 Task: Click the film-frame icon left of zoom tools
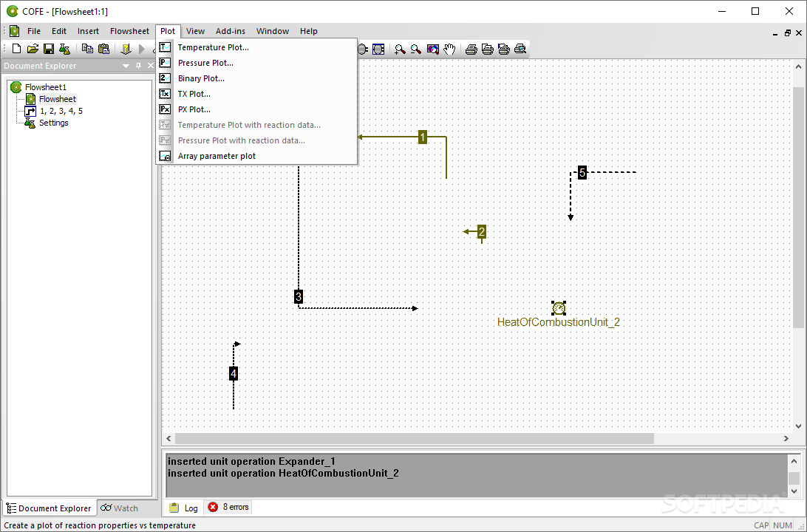click(378, 49)
